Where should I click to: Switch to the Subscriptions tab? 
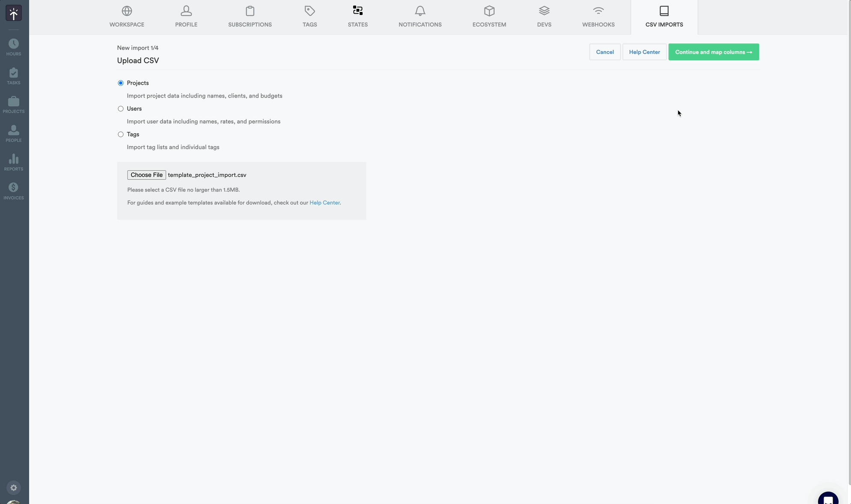tap(250, 17)
